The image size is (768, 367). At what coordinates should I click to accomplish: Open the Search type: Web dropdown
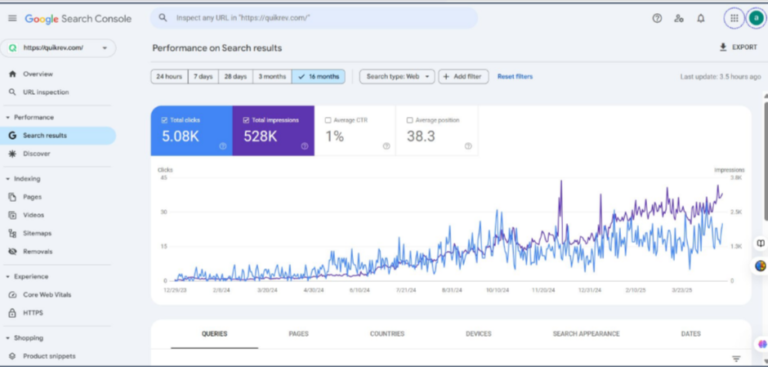[x=397, y=76]
